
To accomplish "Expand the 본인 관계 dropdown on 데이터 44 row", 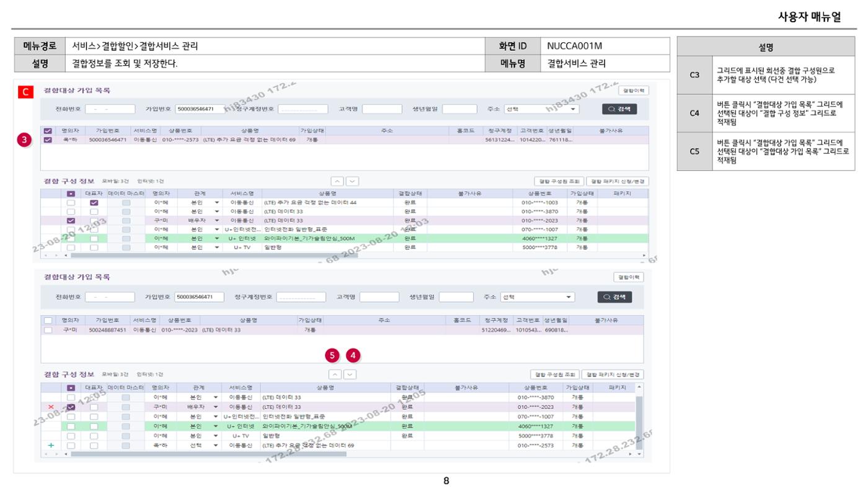I will (x=198, y=203).
